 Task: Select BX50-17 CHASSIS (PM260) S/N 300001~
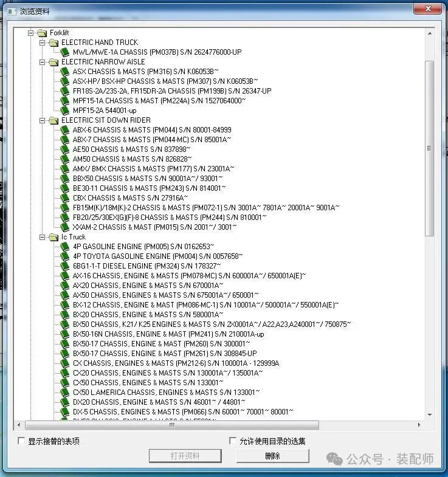(x=161, y=344)
